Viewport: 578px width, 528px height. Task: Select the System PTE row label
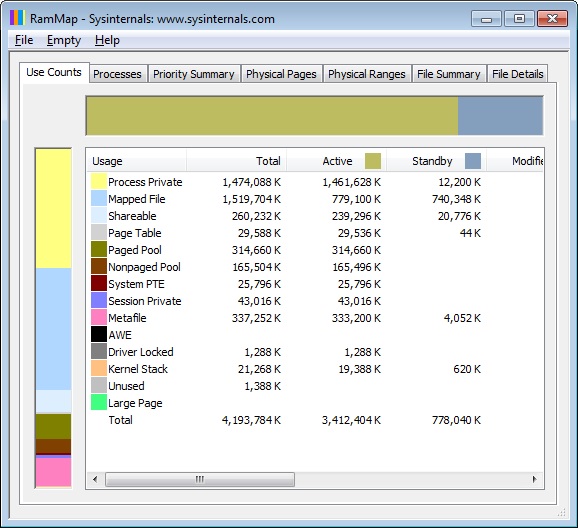tap(136, 284)
